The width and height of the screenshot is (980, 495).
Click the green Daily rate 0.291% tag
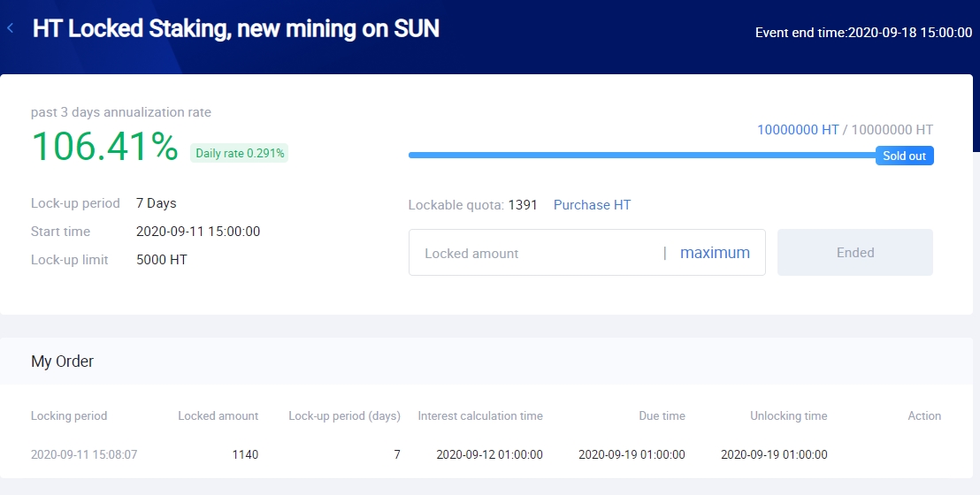click(240, 153)
